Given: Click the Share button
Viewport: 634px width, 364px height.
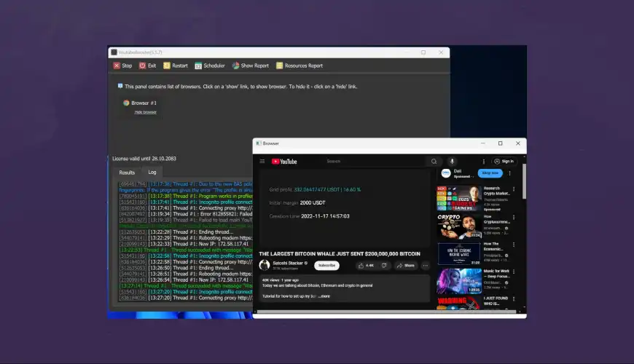Looking at the screenshot, I should [406, 266].
